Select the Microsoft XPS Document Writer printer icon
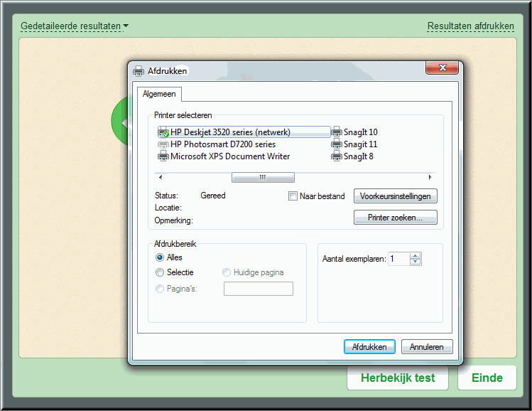This screenshot has height=411, width=532. click(x=163, y=156)
